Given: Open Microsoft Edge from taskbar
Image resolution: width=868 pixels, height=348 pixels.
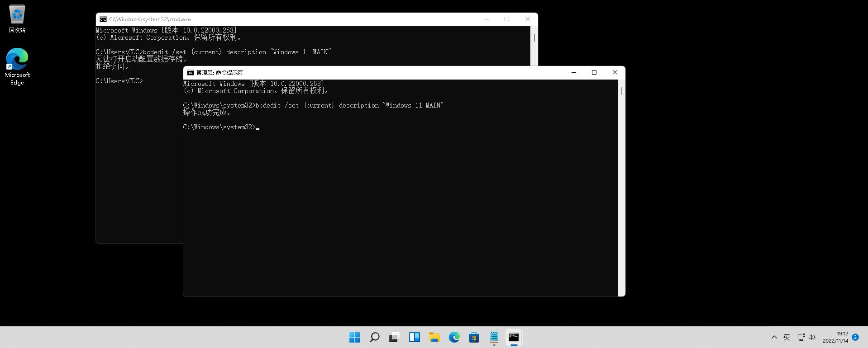Looking at the screenshot, I should [454, 337].
